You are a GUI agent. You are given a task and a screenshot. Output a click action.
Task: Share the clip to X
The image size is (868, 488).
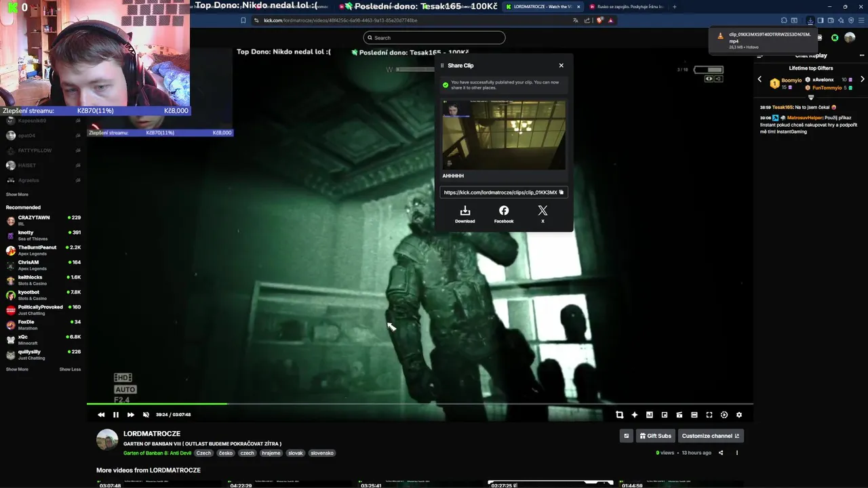tap(542, 214)
